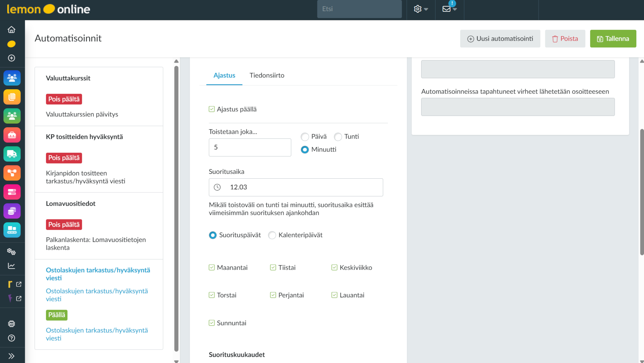644x363 pixels.
Task: Open the mail notifications dropdown
Action: click(449, 9)
